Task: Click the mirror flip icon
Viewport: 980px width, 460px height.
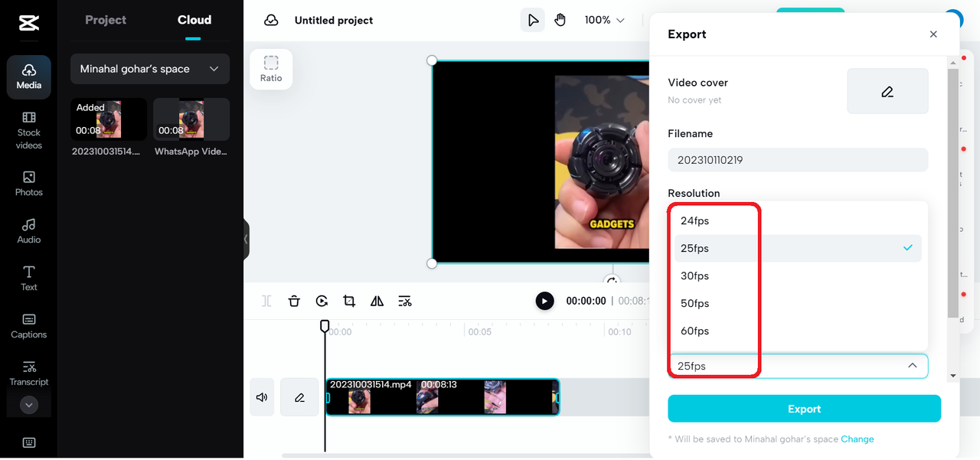Action: coord(377,301)
